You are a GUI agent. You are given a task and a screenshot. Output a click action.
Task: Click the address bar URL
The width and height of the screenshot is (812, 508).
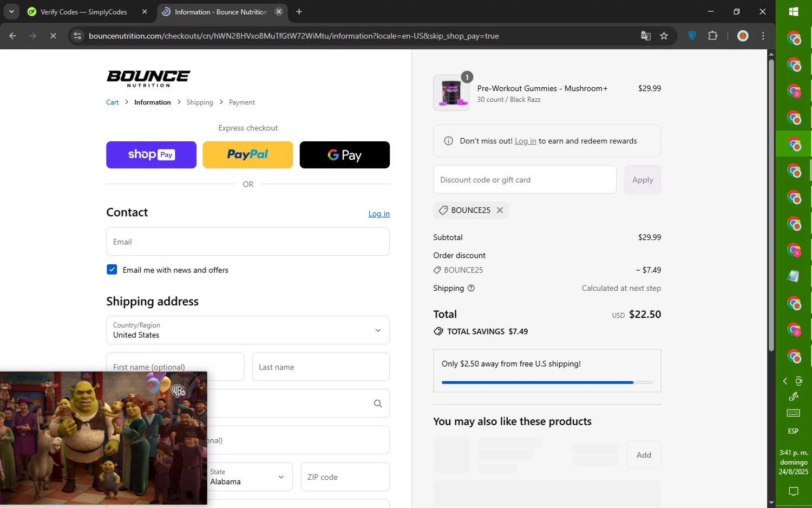coord(294,36)
